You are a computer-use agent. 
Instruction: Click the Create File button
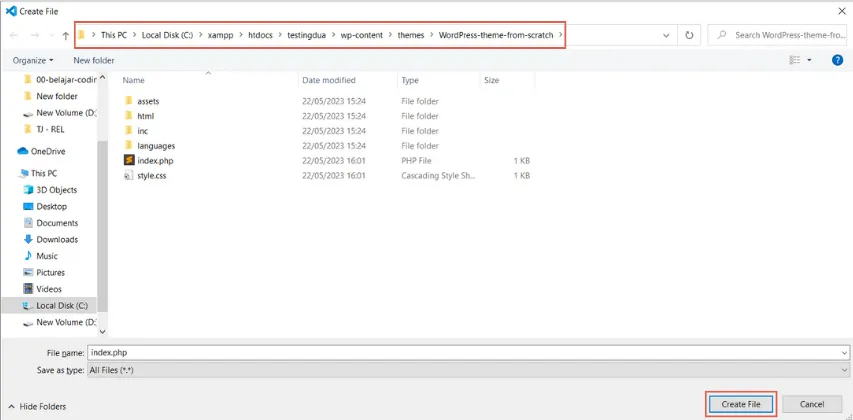pyautogui.click(x=740, y=404)
